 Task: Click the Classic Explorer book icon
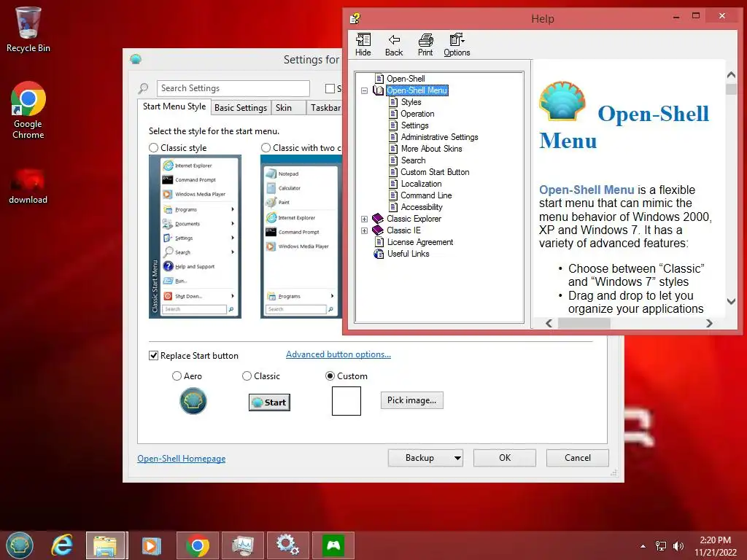pos(378,219)
